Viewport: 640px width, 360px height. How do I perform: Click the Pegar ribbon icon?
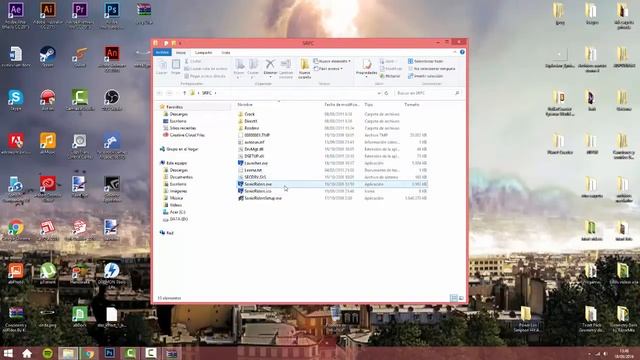pos(176,67)
